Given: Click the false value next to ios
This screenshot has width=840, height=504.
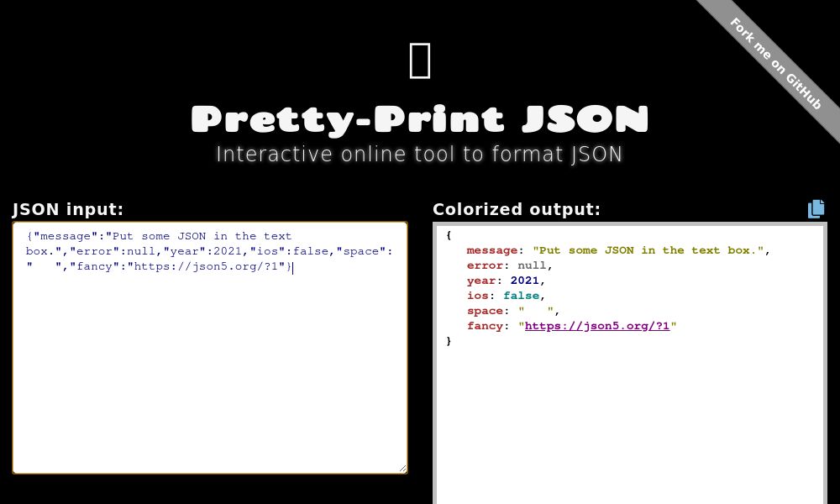Looking at the screenshot, I should point(521,296).
